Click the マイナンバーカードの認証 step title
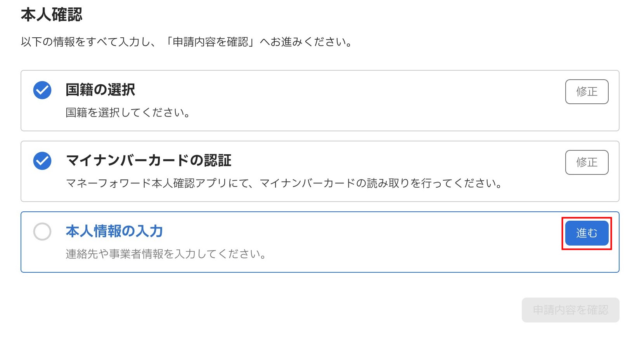Image resolution: width=644 pixels, height=338 pixels. point(149,160)
